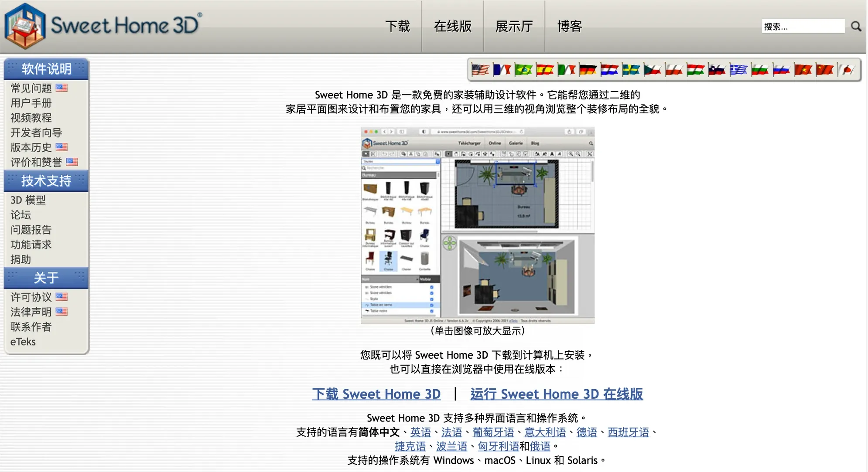Select the Greek flag

pos(738,70)
